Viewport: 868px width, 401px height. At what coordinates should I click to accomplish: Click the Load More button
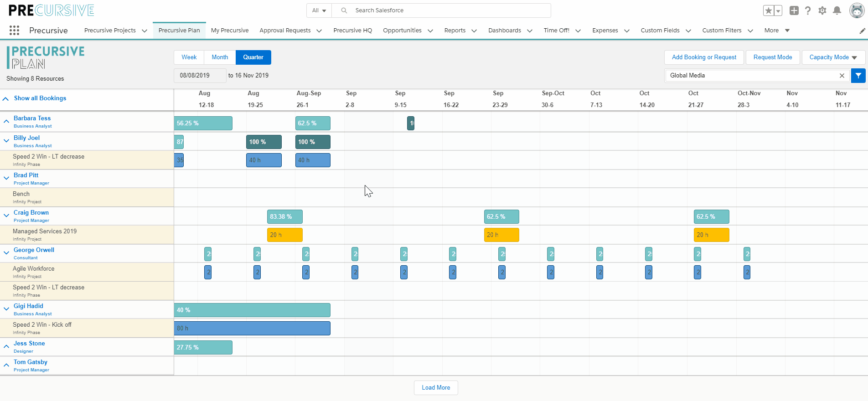coord(436,388)
